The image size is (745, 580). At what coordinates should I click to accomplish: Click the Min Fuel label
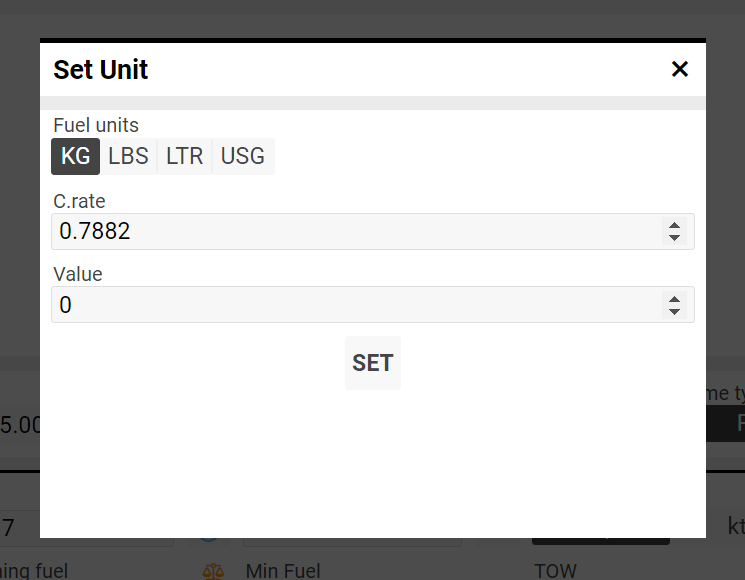283,571
